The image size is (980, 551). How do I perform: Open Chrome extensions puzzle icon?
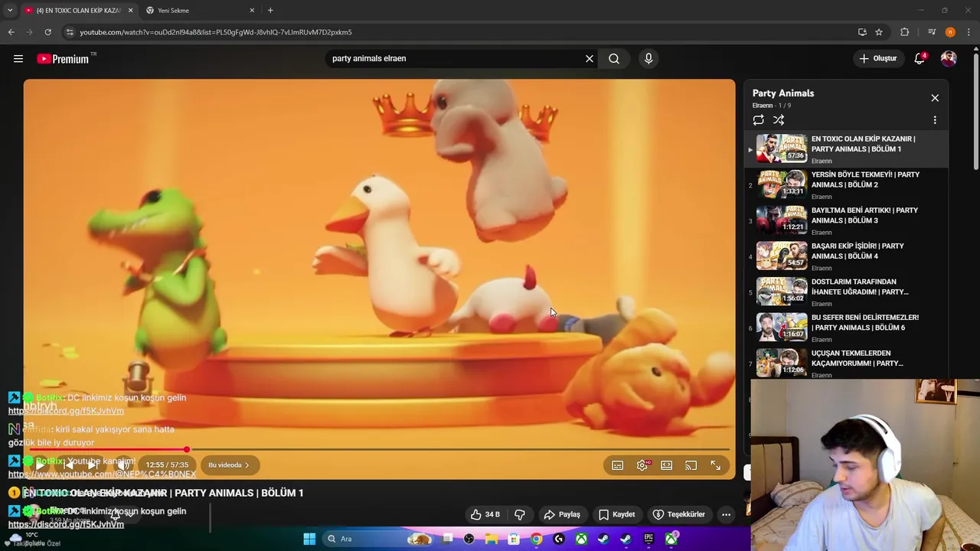[905, 32]
